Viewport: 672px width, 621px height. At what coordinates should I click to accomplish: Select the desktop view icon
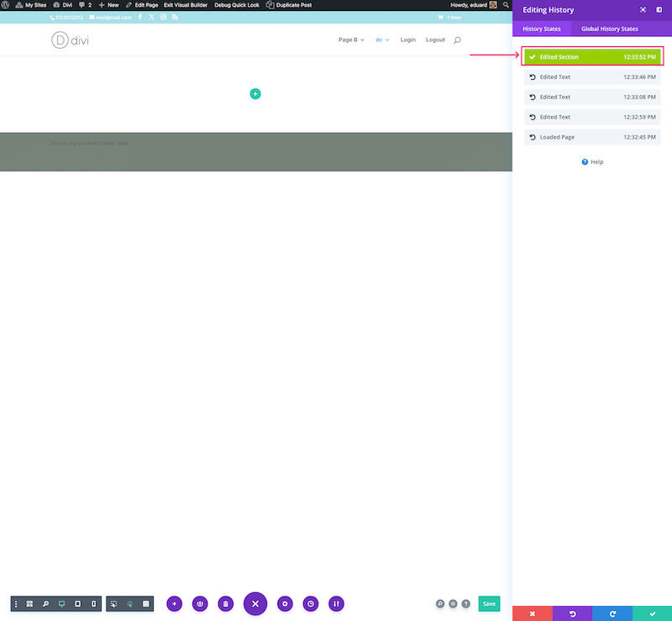click(x=61, y=604)
